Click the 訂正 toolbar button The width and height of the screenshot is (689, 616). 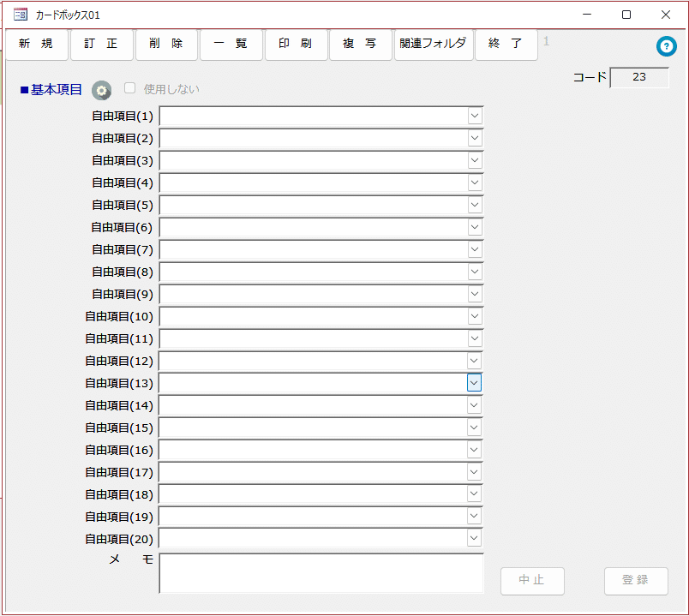[x=101, y=44]
